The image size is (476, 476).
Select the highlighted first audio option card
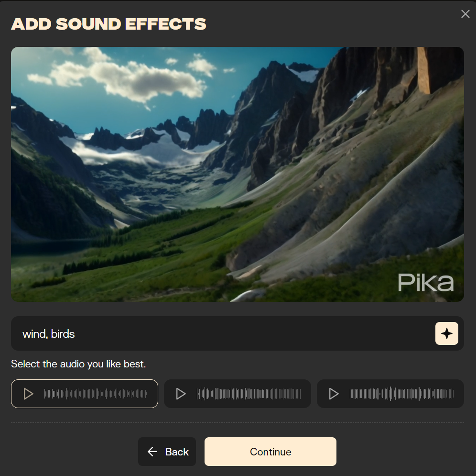(x=85, y=394)
